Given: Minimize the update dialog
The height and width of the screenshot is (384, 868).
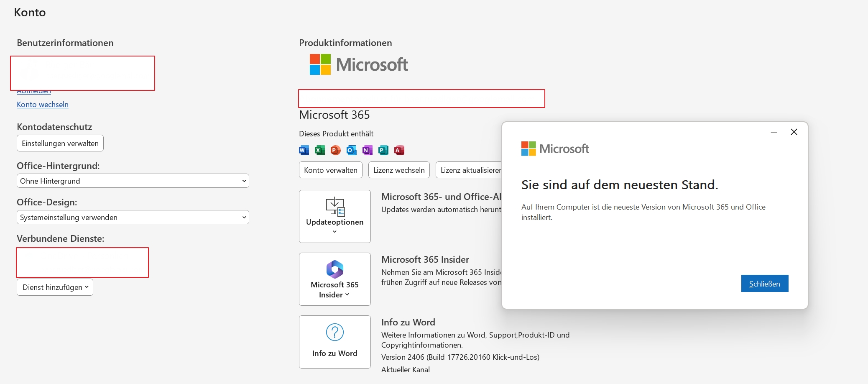Looking at the screenshot, I should coord(774,132).
